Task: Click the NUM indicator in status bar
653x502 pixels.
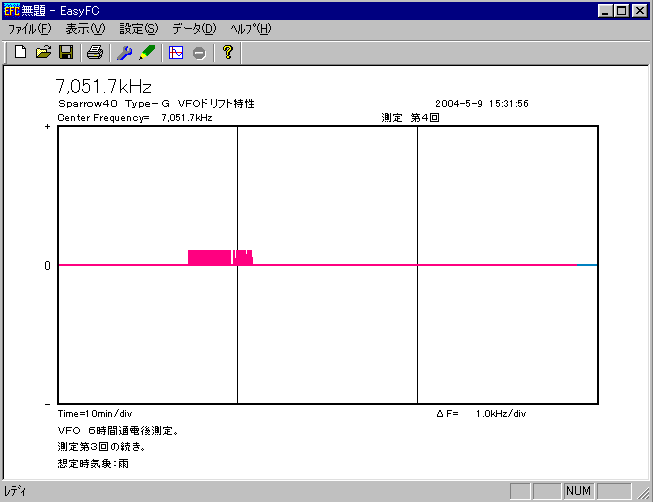Action: click(x=578, y=491)
